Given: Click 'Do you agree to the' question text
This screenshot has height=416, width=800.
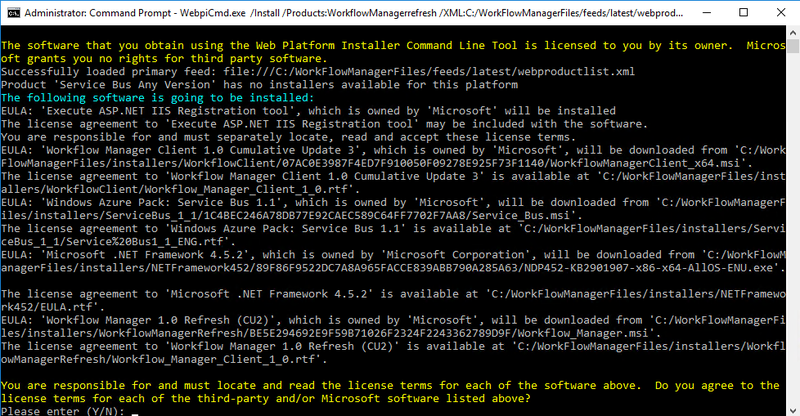Looking at the screenshot, I should 717,385.
